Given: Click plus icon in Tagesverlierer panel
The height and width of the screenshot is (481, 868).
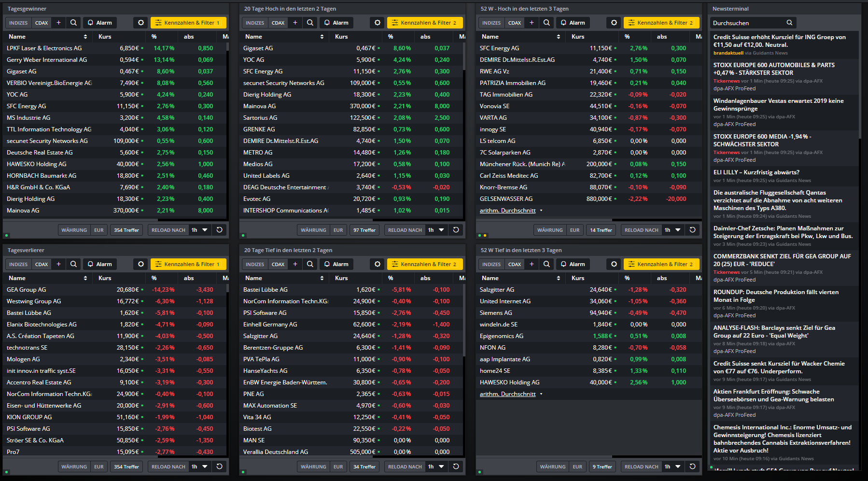Looking at the screenshot, I should coord(58,264).
